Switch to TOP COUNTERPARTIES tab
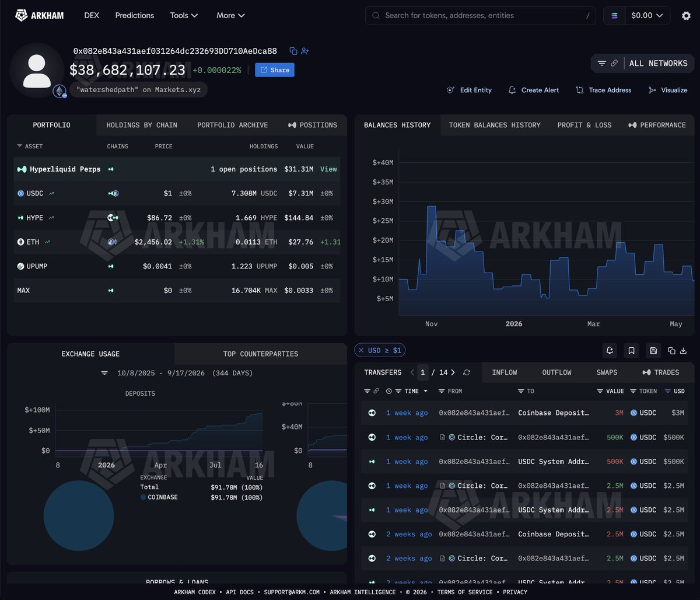The image size is (700, 600). point(261,354)
